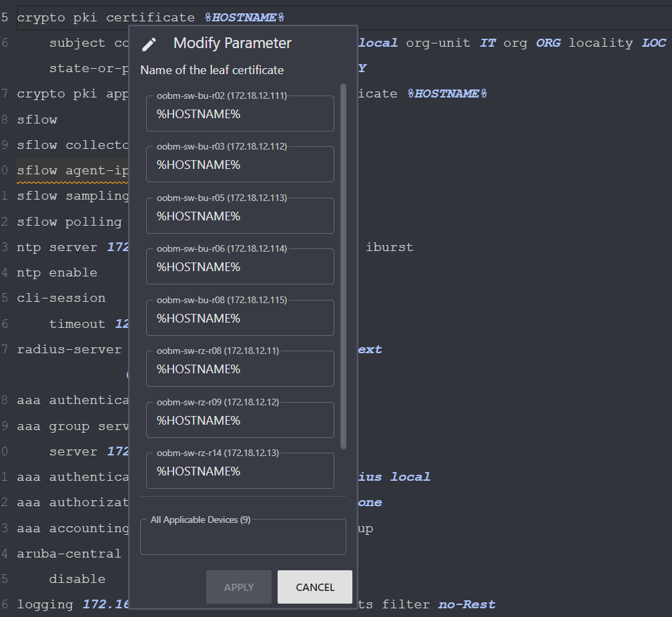
Task: Select the %HOSTNAME% parameter on line 5
Action: coord(244,17)
